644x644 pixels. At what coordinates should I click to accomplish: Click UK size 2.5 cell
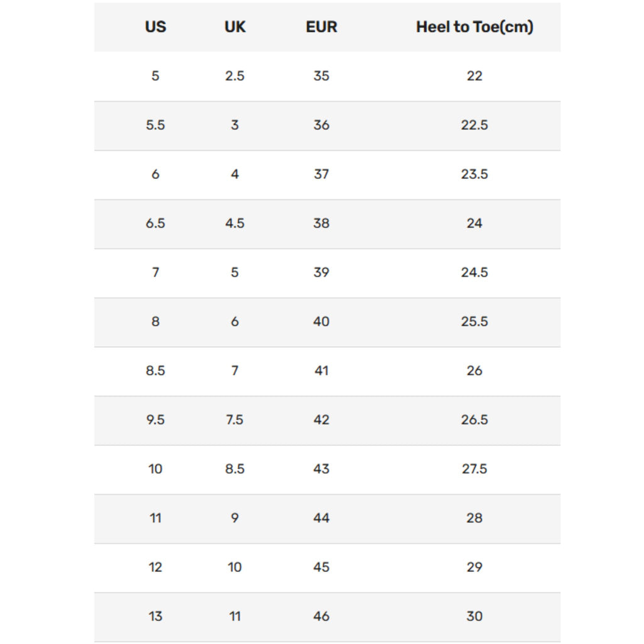235,76
